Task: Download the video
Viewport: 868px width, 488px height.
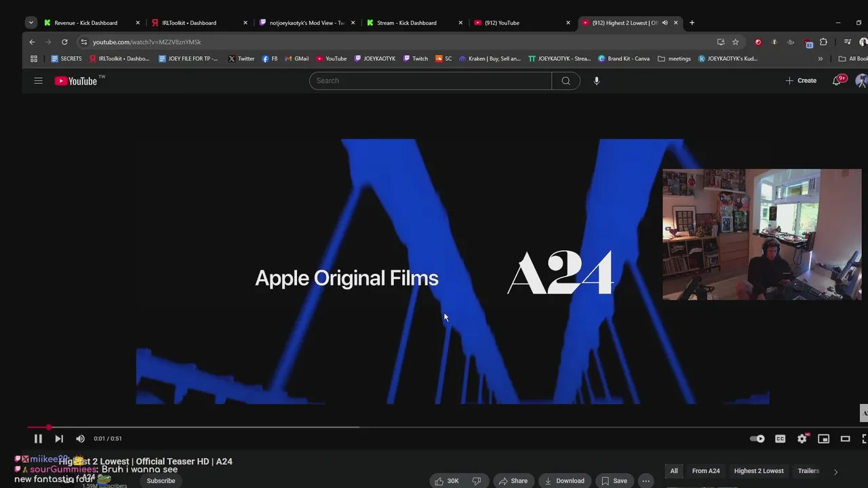Action: coord(564,481)
